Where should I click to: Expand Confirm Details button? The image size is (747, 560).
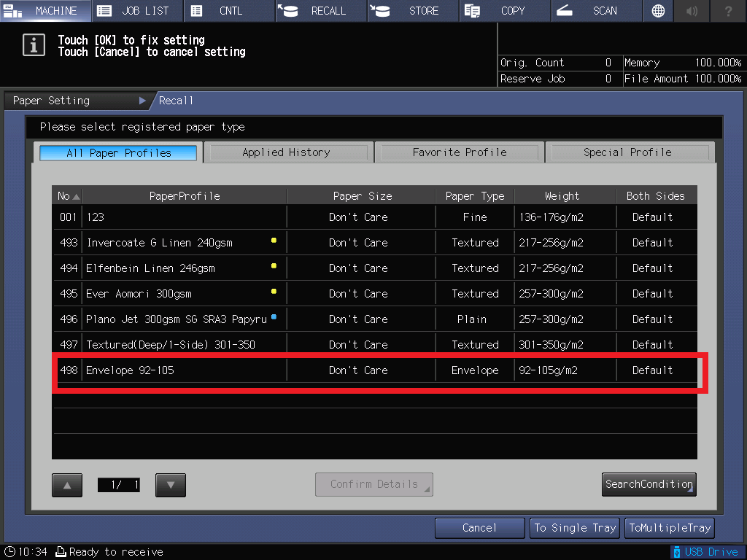(374, 484)
